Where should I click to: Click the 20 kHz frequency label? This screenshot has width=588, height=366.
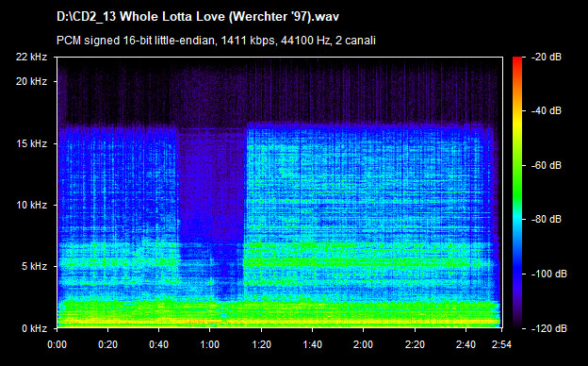point(31,81)
